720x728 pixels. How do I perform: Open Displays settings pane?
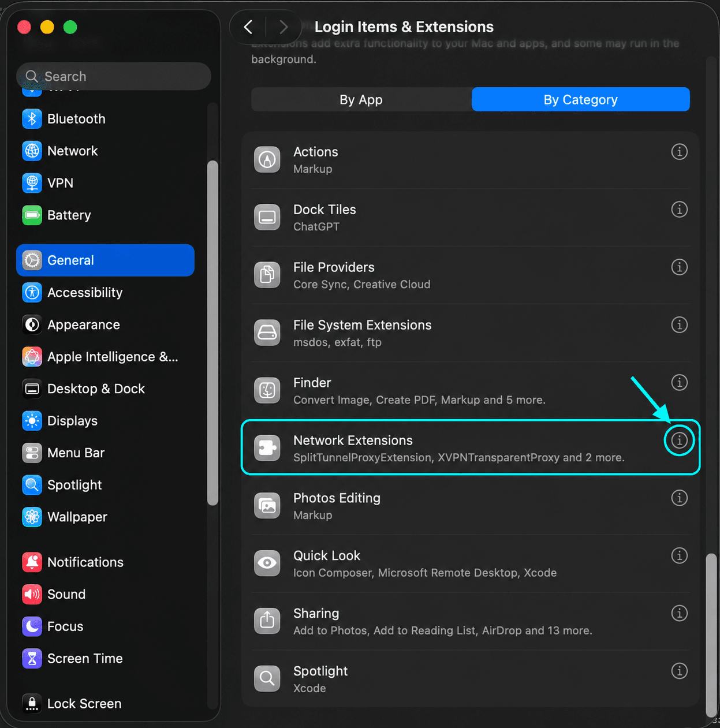106,421
